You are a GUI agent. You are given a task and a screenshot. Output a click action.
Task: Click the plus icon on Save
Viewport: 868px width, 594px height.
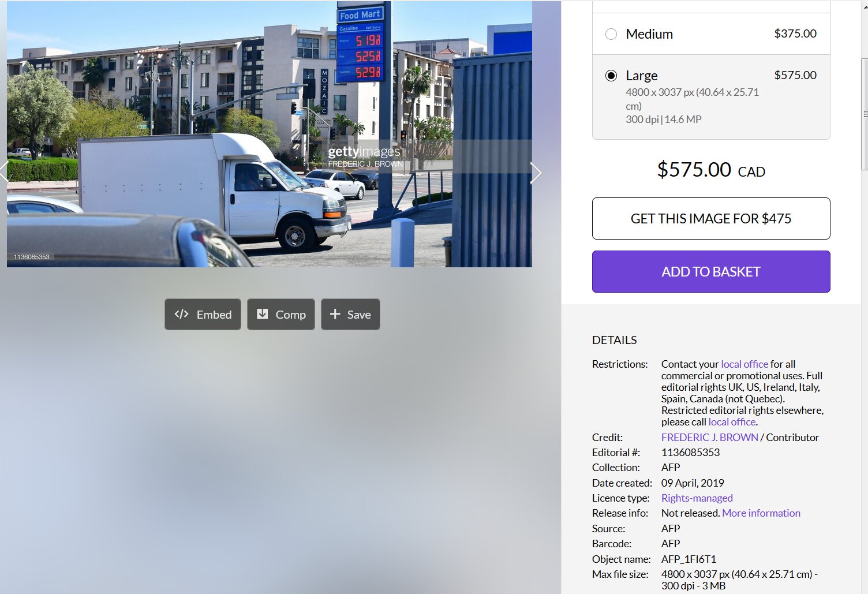pyautogui.click(x=335, y=314)
